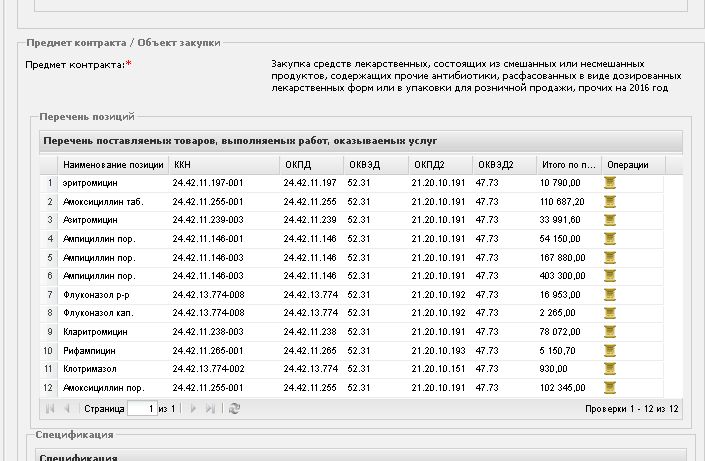
Task: Click total amount 167 880,00
Action: point(562,258)
